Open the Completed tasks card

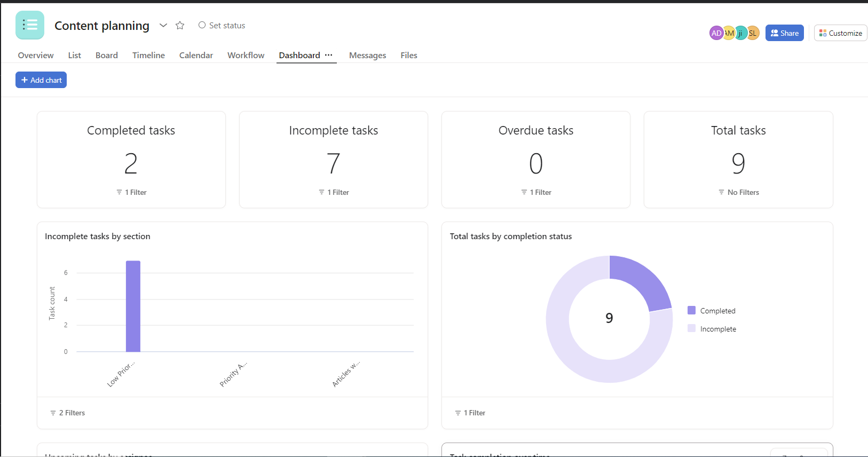pyautogui.click(x=131, y=160)
